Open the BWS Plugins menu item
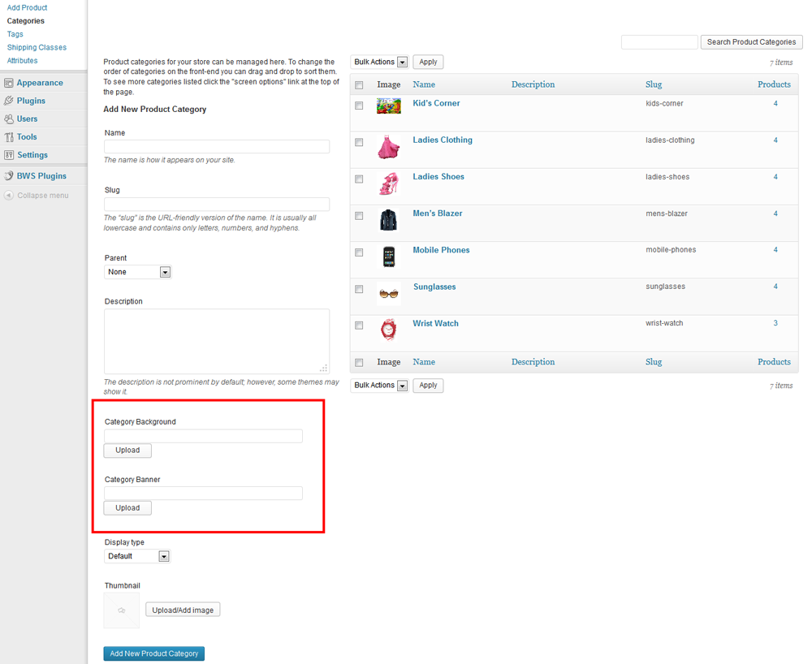812x664 pixels. coord(41,176)
